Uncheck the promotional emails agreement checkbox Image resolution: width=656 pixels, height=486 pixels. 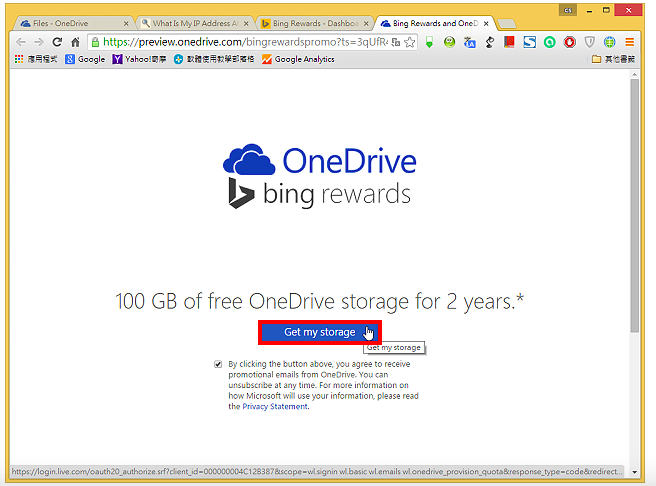click(218, 364)
